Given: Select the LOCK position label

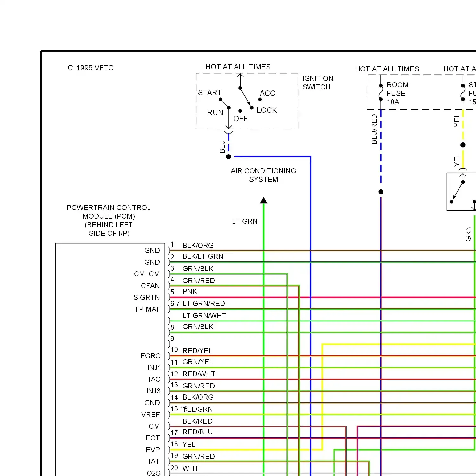Looking at the screenshot, I should [x=267, y=110].
